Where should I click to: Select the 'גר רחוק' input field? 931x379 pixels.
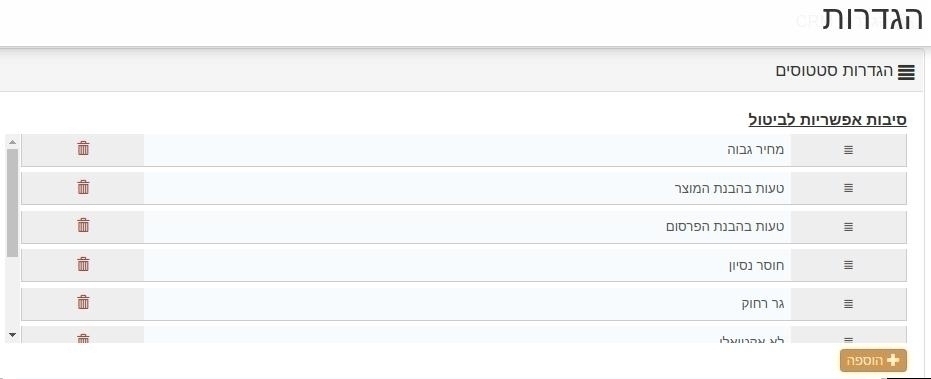467,304
